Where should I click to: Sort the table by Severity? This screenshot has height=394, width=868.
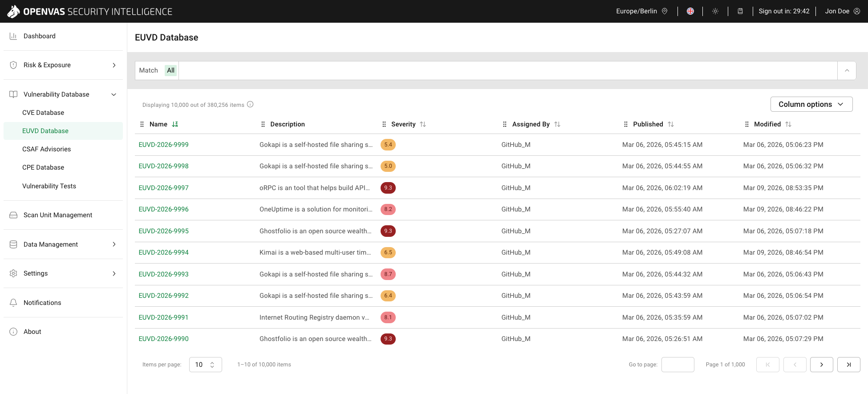coord(423,124)
